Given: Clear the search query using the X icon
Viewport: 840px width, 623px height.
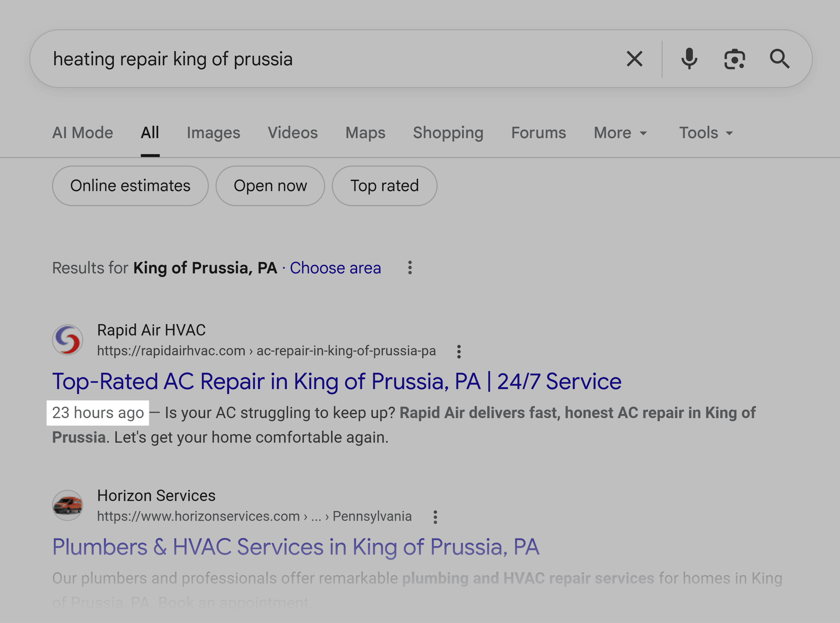Looking at the screenshot, I should click(634, 59).
